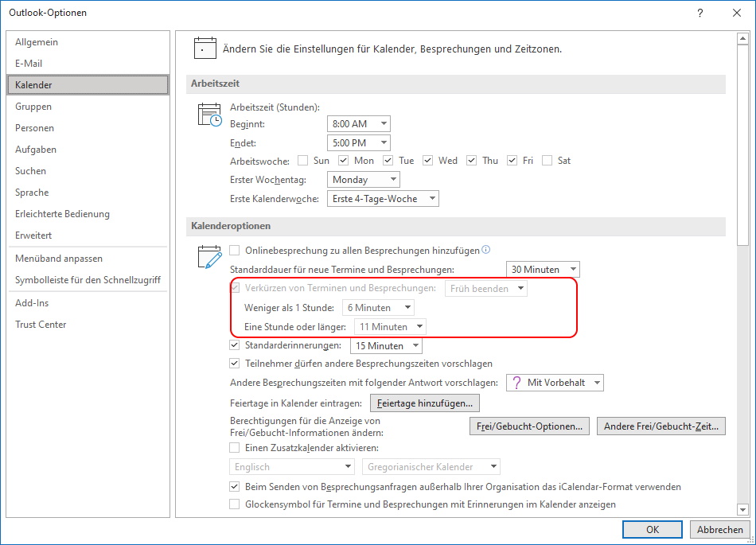Screen dimensions: 756x545
Task: Click the vertical scrollbar thumb
Action: tap(742, 145)
